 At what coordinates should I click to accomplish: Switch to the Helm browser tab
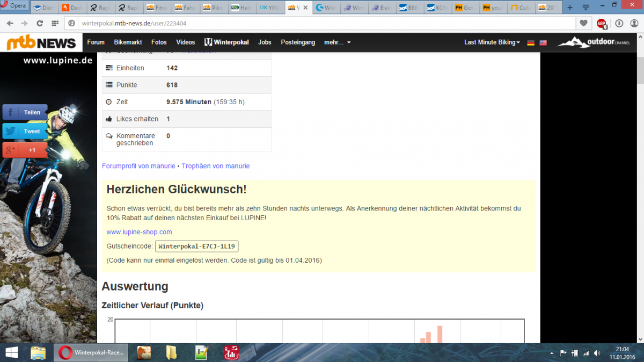pos(242,8)
